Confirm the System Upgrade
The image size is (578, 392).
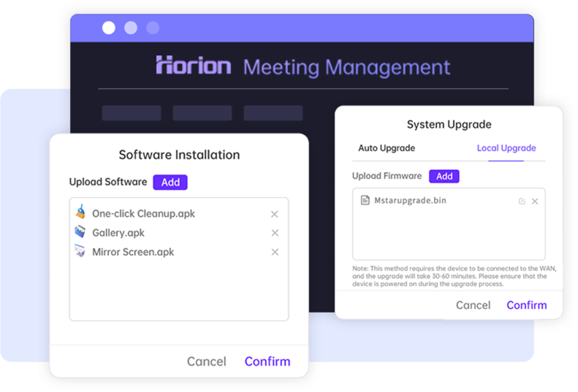pyautogui.click(x=526, y=305)
